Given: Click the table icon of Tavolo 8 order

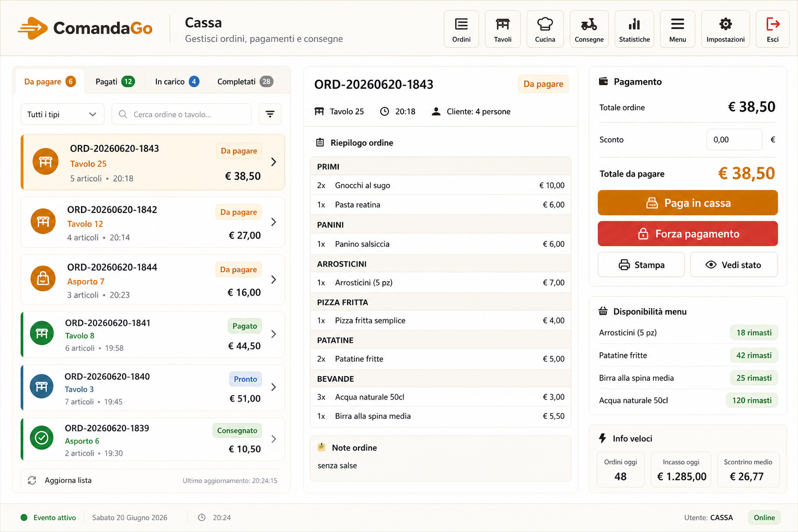Looking at the screenshot, I should click(x=42, y=334).
